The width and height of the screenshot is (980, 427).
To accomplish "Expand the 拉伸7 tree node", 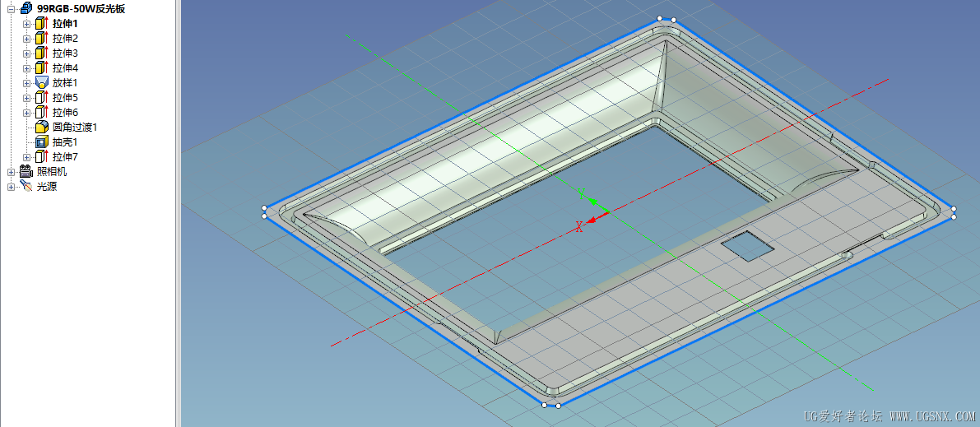I will [x=26, y=157].
